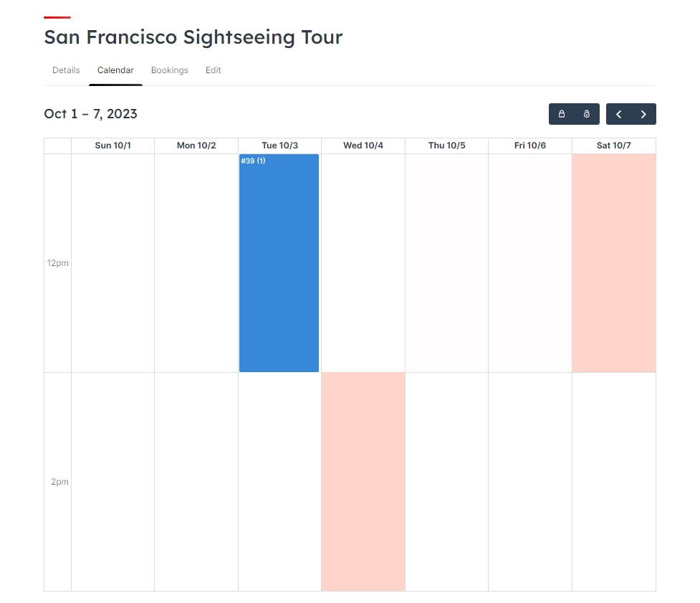Image resolution: width=700 pixels, height=603 pixels.
Task: Select the Monday 12pm time slot
Action: pos(196,262)
